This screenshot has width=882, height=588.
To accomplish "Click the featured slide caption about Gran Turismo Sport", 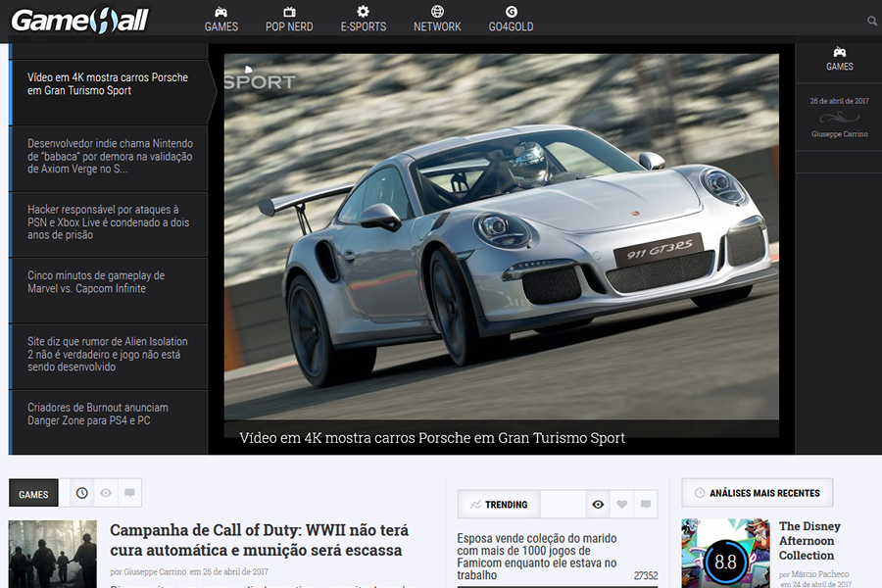I will point(432,438).
